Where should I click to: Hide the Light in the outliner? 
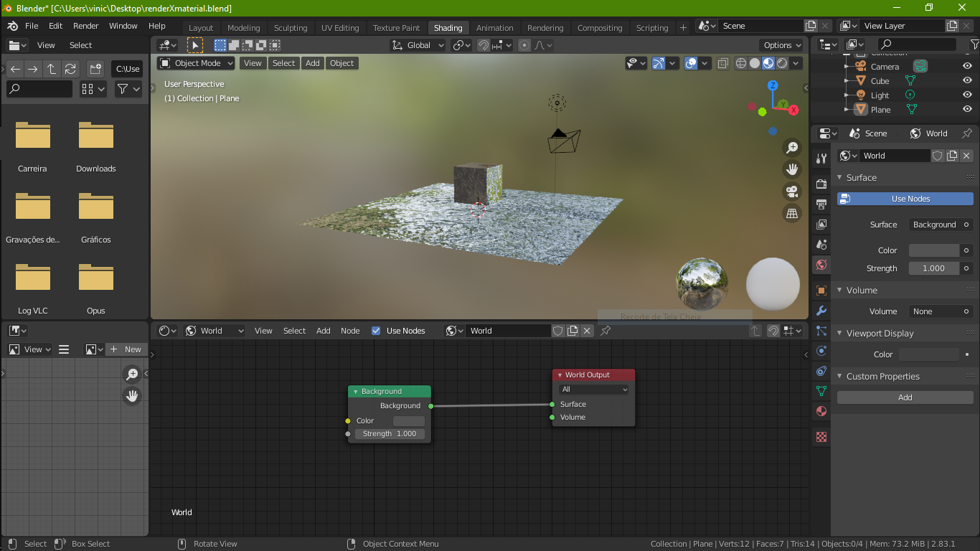[967, 95]
